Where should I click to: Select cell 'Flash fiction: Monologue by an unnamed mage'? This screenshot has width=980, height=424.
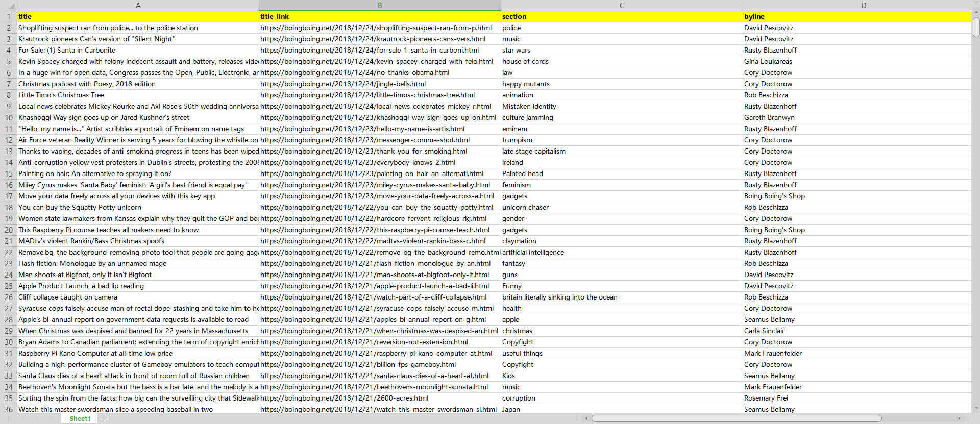[138, 263]
